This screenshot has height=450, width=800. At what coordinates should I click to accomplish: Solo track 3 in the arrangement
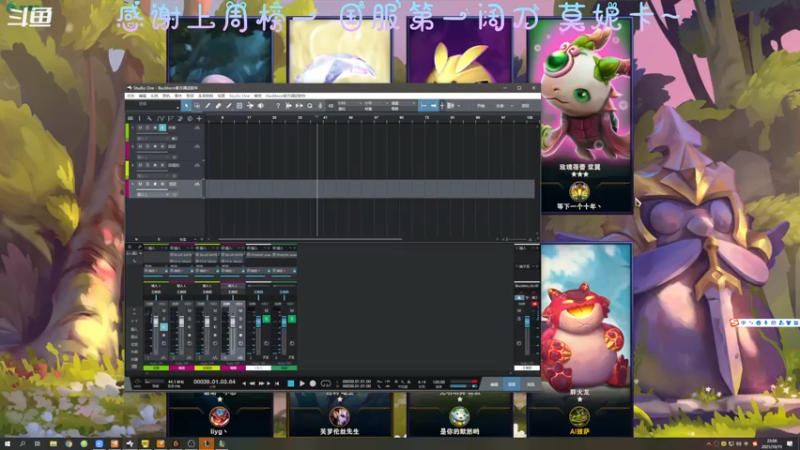tap(147, 165)
